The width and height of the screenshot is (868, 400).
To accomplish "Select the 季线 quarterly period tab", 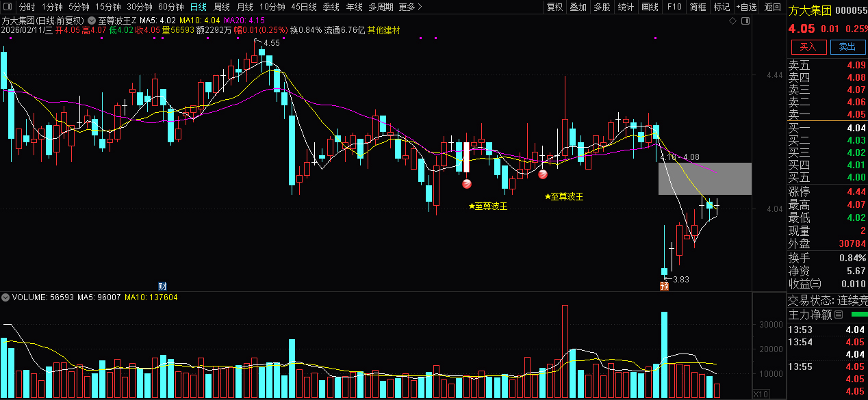I will coord(331,7).
